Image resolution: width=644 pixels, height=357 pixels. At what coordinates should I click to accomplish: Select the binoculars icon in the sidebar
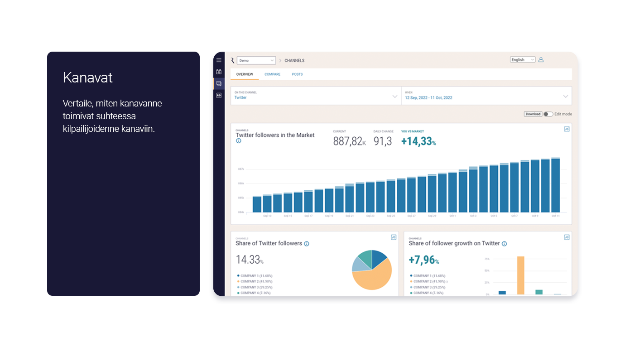tap(219, 72)
